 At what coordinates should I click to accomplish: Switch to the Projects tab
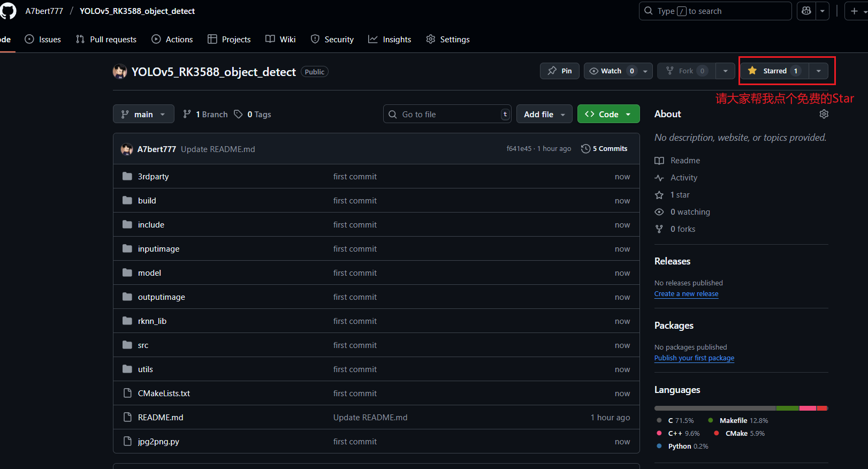pyautogui.click(x=229, y=39)
